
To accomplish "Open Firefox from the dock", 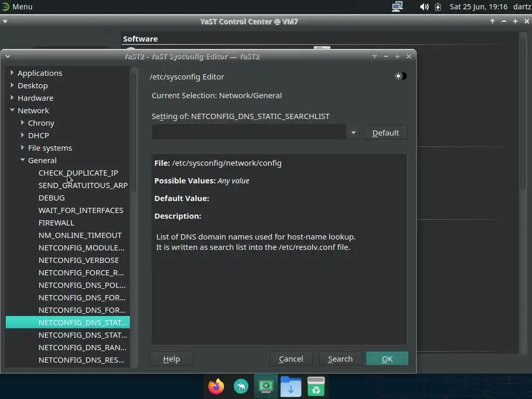I will coord(216,386).
